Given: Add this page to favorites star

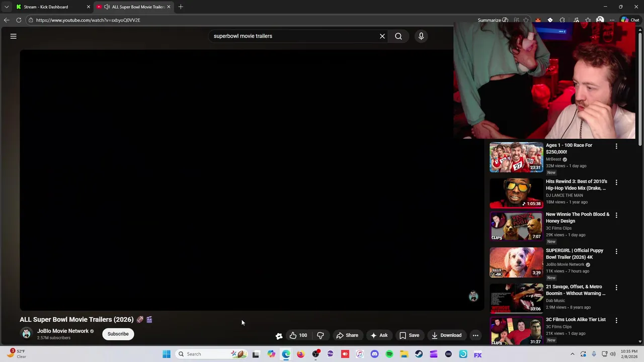Looking at the screenshot, I should point(526,20).
